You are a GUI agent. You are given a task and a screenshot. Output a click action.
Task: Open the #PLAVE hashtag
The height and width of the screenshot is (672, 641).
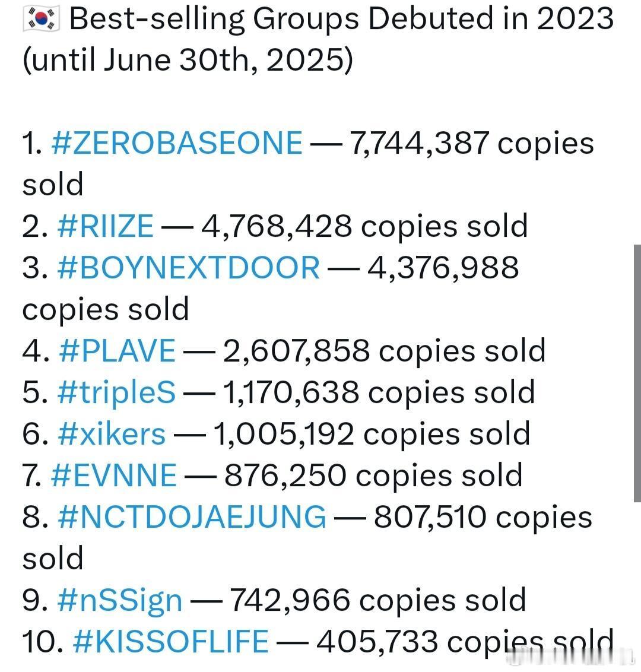coord(118,351)
